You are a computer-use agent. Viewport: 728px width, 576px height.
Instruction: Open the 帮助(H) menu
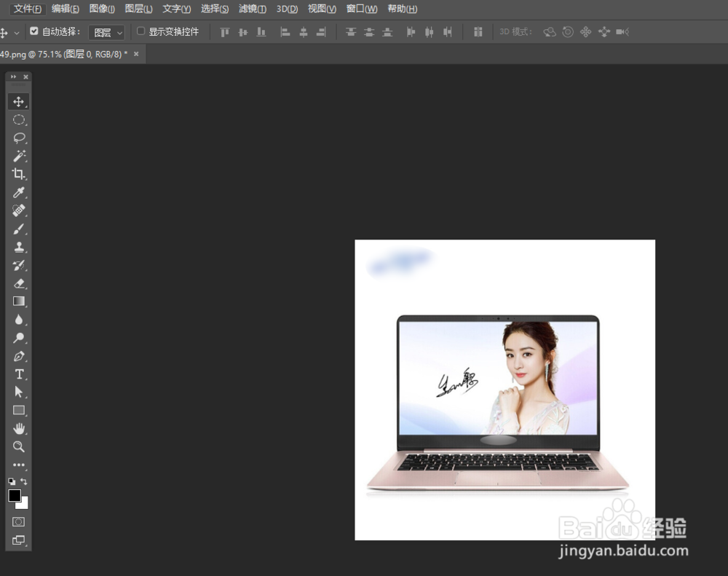403,9
